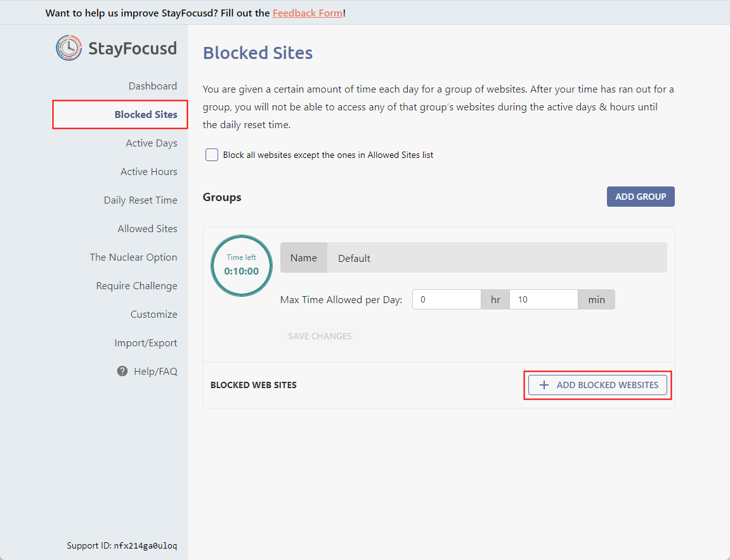Click the Feedback Form link
Viewport: 730px width, 560px height.
point(307,13)
